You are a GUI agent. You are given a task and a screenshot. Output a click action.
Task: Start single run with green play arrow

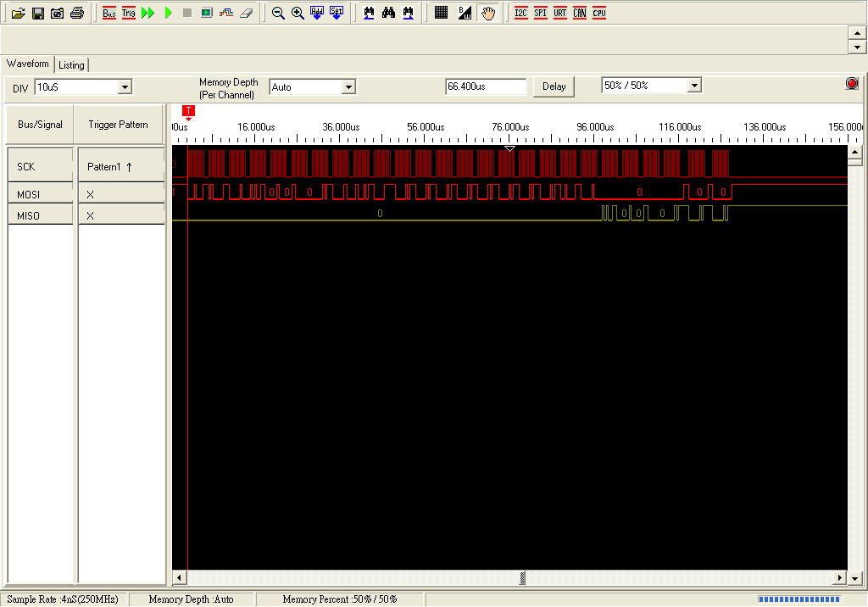[x=169, y=14]
